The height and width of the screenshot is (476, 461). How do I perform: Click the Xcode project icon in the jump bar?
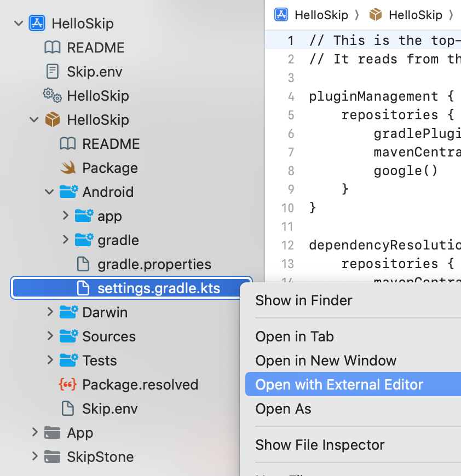point(280,14)
